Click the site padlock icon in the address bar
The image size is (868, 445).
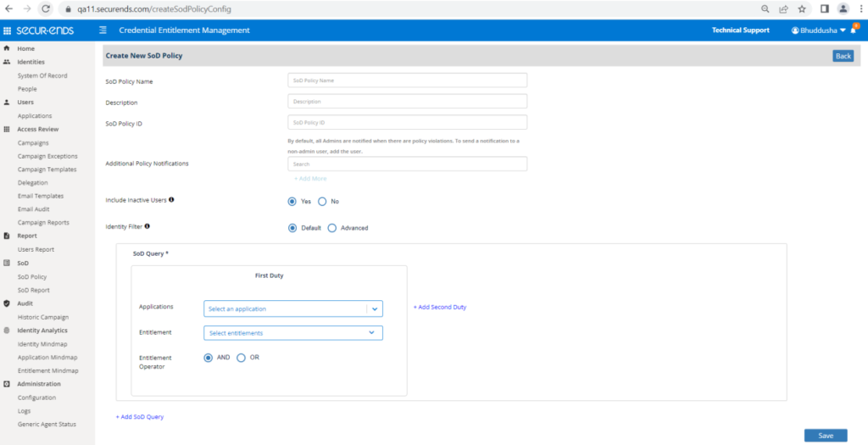point(69,9)
